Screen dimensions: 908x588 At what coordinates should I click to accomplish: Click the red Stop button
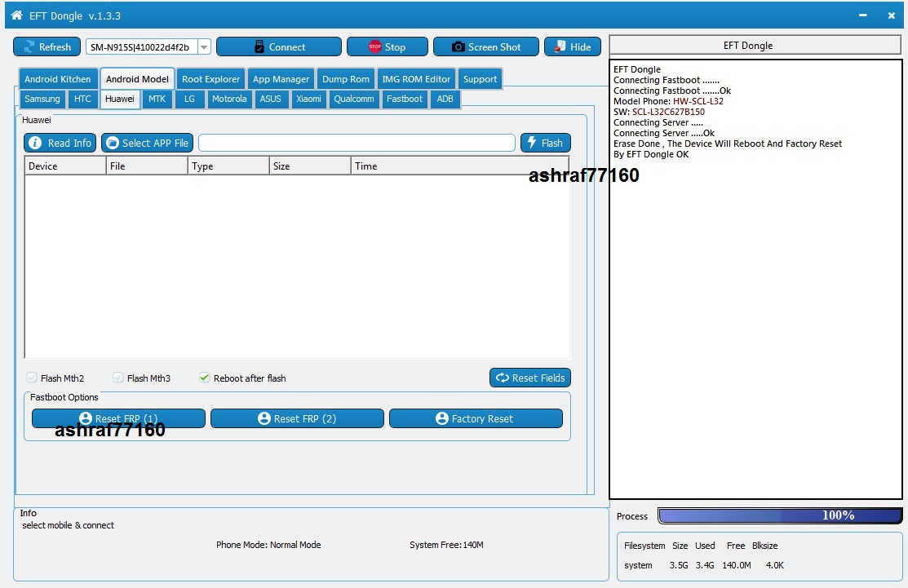(x=388, y=46)
